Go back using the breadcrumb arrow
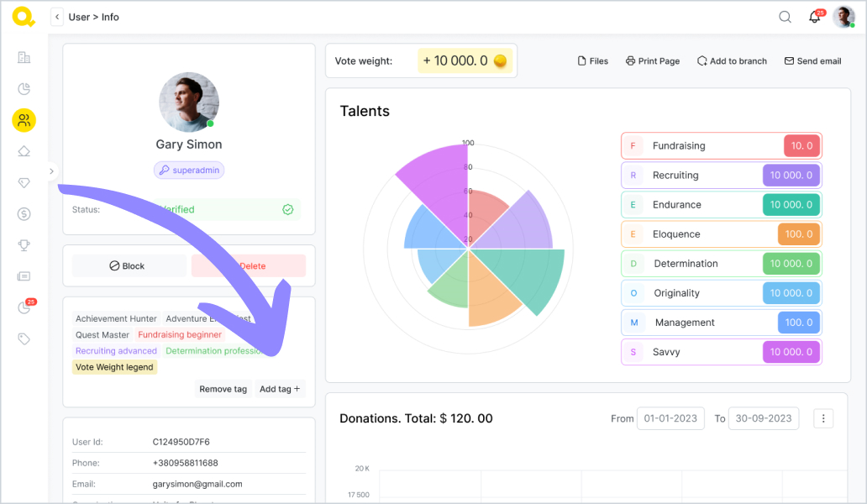Image resolution: width=867 pixels, height=504 pixels. [57, 17]
